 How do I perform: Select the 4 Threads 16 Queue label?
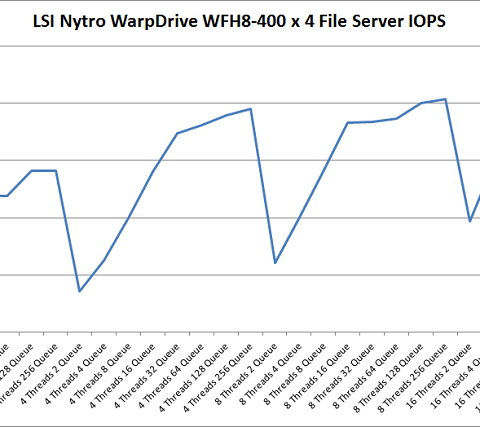[123, 376]
